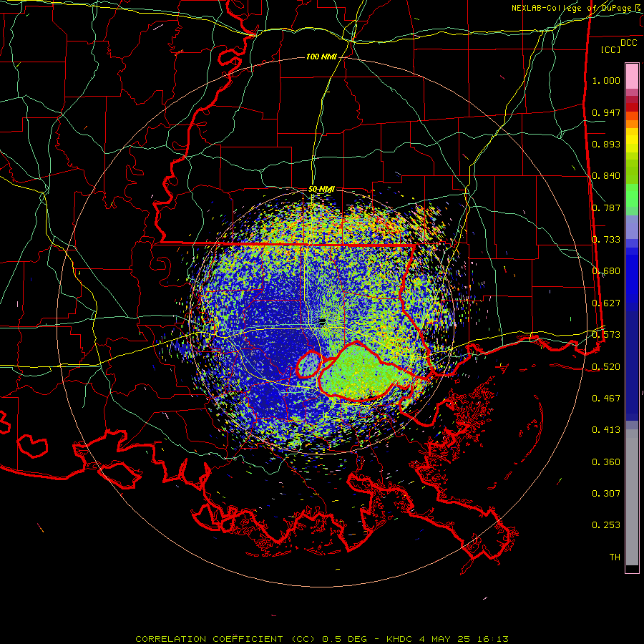The width and height of the screenshot is (644, 644).
Task: Select the 0.893 legend value
Action: click(606, 144)
